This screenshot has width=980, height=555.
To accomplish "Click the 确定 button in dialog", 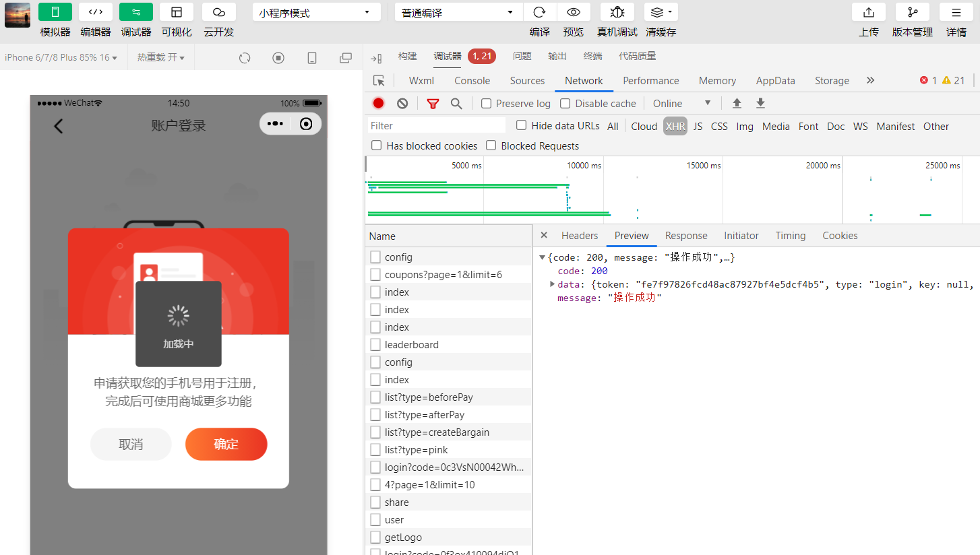I will coord(226,445).
